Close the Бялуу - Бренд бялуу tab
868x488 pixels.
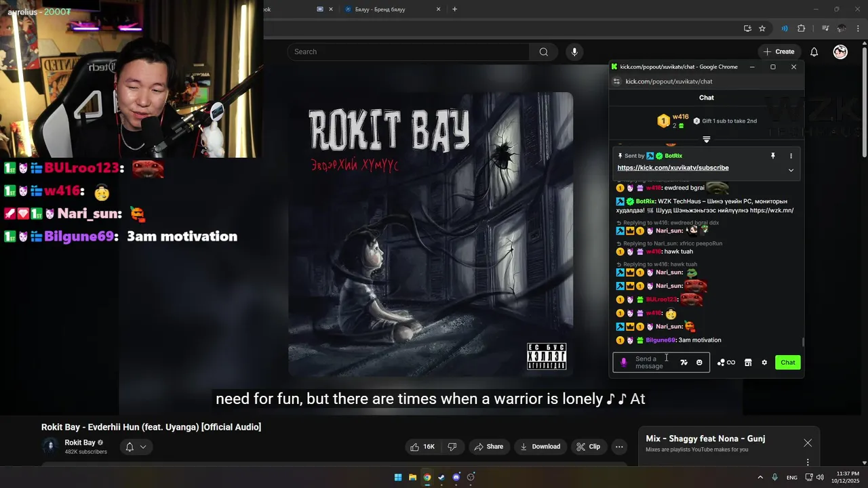pos(438,9)
